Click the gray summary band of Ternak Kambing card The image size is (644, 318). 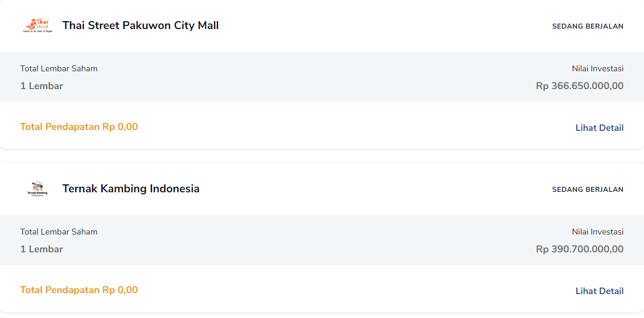click(322, 240)
